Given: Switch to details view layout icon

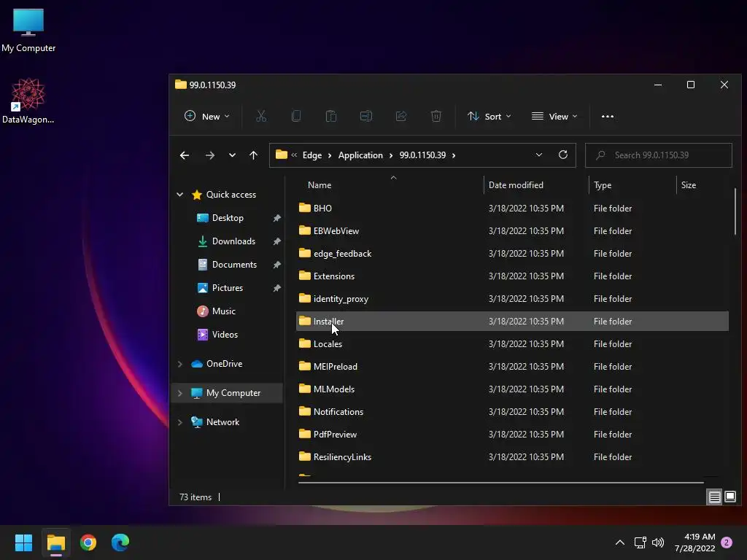Looking at the screenshot, I should click(x=715, y=497).
